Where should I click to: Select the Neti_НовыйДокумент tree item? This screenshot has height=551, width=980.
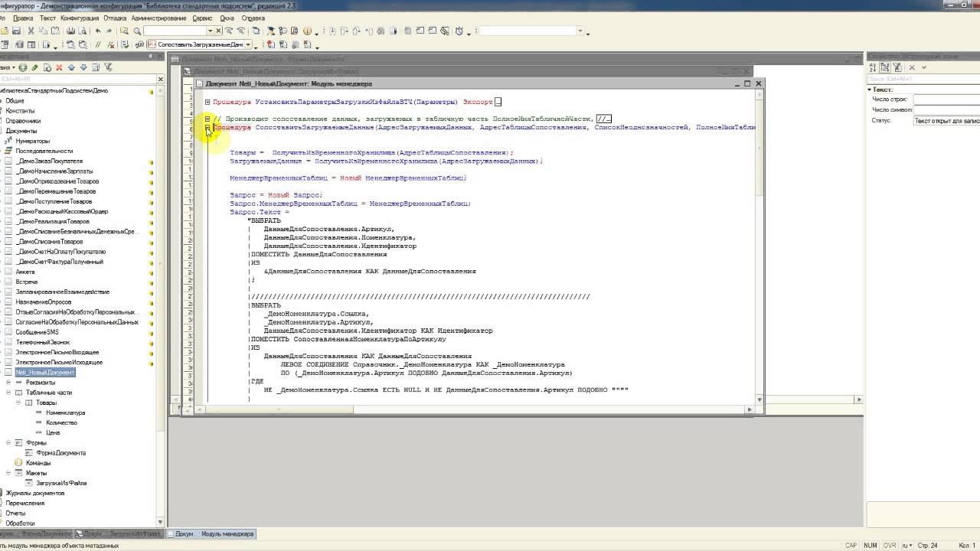point(44,373)
